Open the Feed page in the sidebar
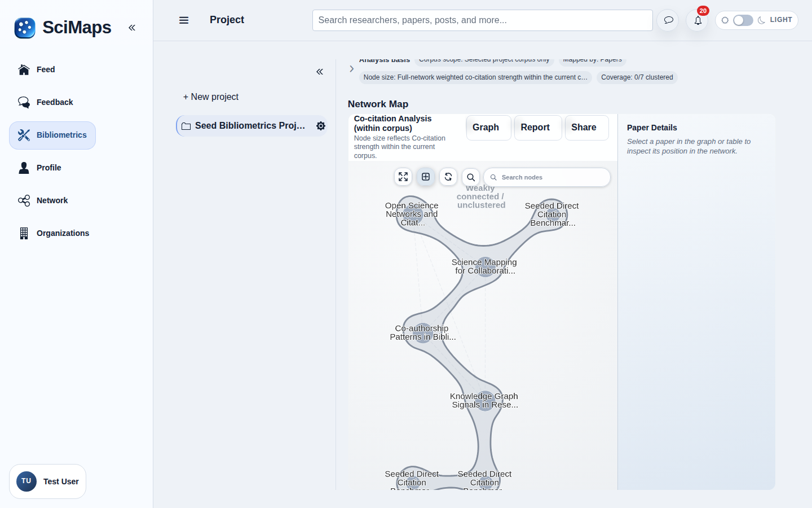The height and width of the screenshot is (508, 812). pos(46,69)
